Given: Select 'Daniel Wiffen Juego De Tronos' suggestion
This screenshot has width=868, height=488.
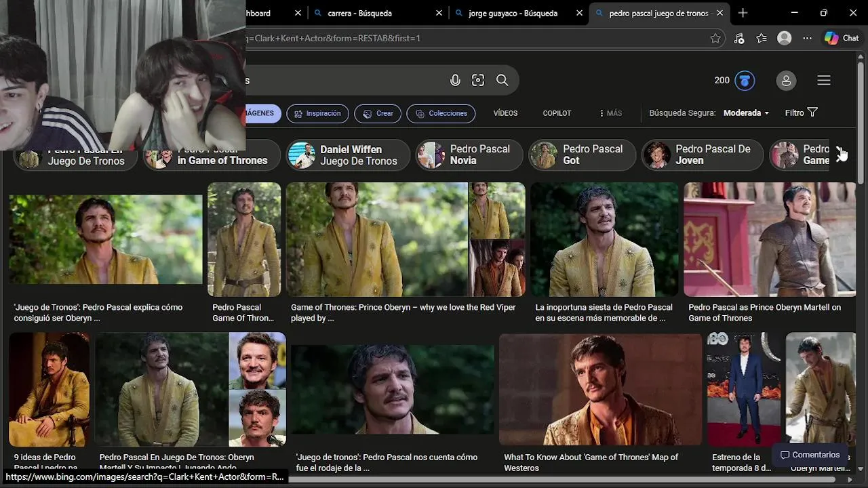Looking at the screenshot, I should [347, 155].
